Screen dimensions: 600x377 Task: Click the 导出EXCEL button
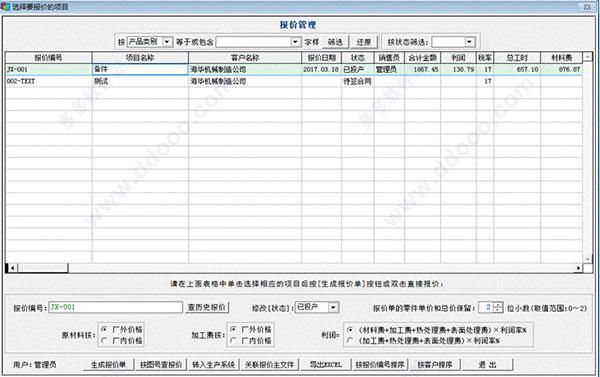[x=326, y=365]
